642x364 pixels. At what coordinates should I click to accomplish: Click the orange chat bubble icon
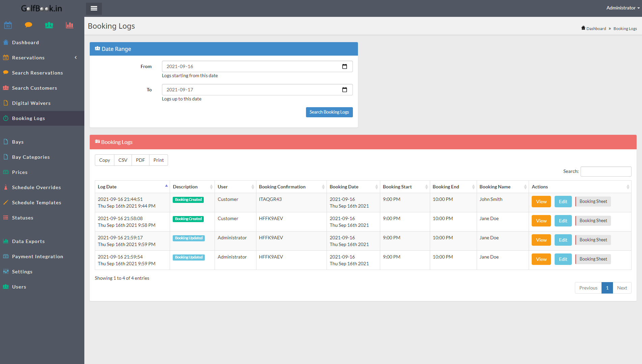click(x=29, y=25)
